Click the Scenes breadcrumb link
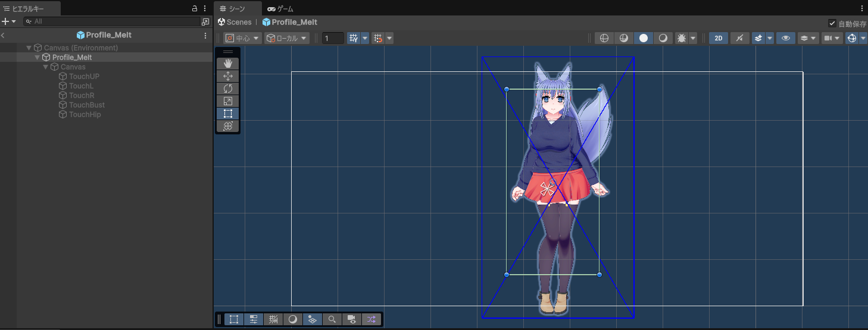 point(239,22)
